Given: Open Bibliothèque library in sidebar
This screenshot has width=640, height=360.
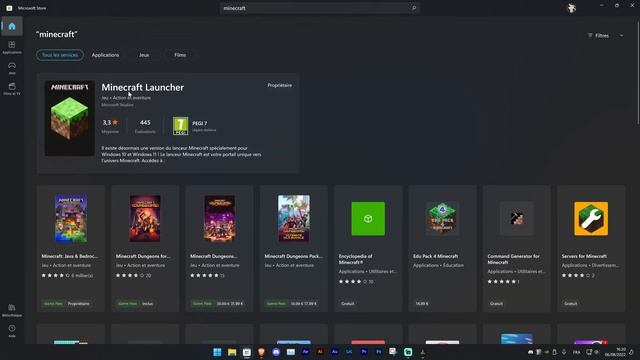Looking at the screenshot, I should point(12,310).
